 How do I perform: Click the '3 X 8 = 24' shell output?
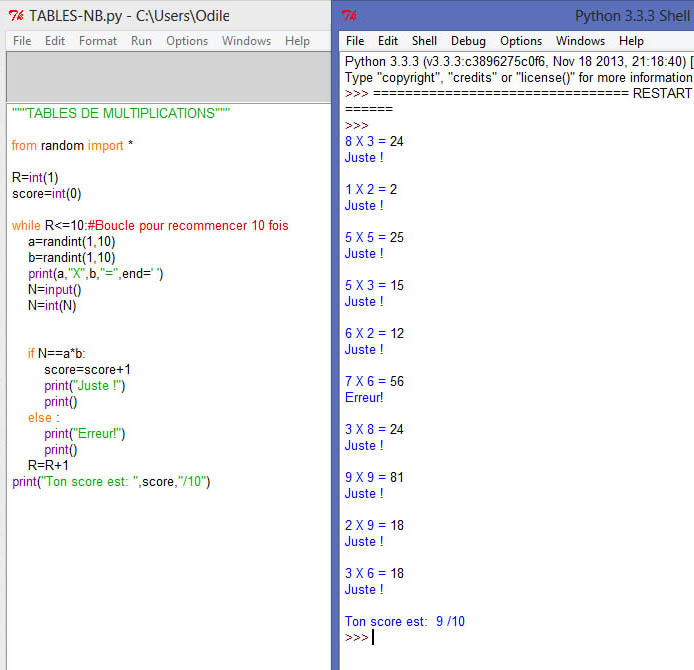click(x=374, y=429)
